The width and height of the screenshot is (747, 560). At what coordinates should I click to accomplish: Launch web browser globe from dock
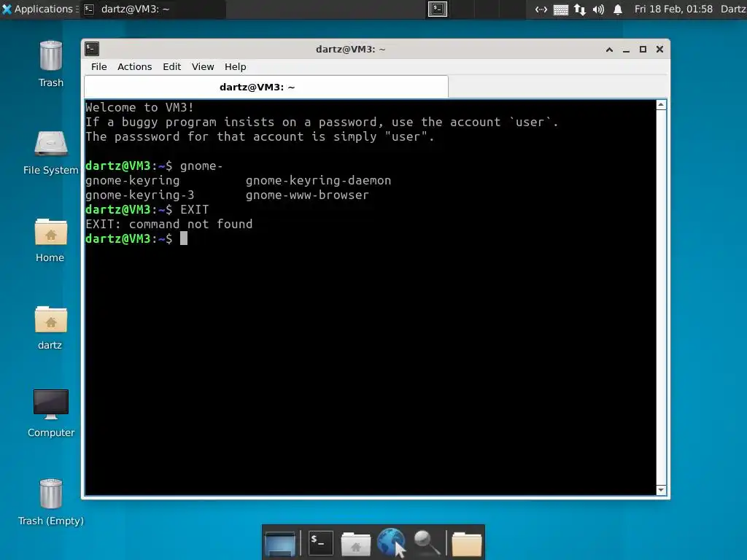(x=391, y=542)
